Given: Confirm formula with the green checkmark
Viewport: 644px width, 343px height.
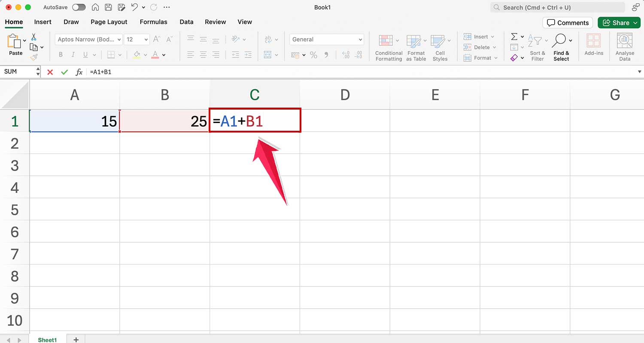Looking at the screenshot, I should pos(64,72).
